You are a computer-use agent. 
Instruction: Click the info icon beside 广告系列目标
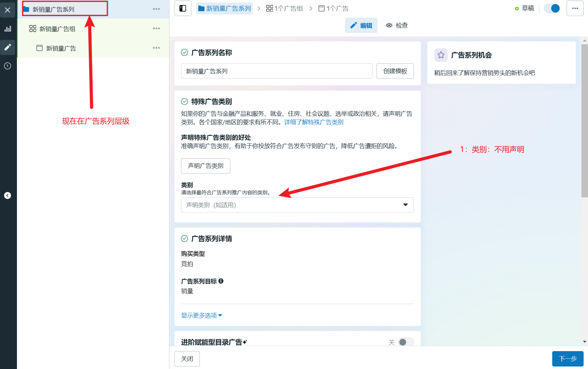(221, 281)
